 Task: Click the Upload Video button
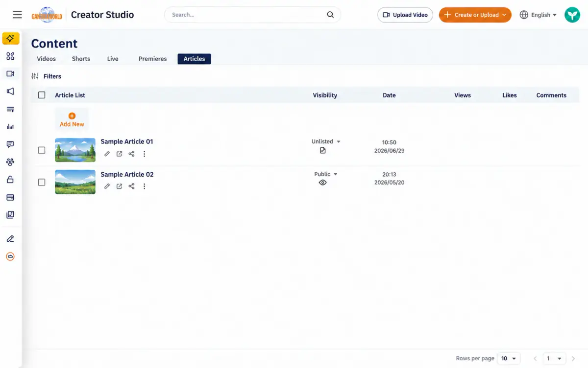(405, 15)
